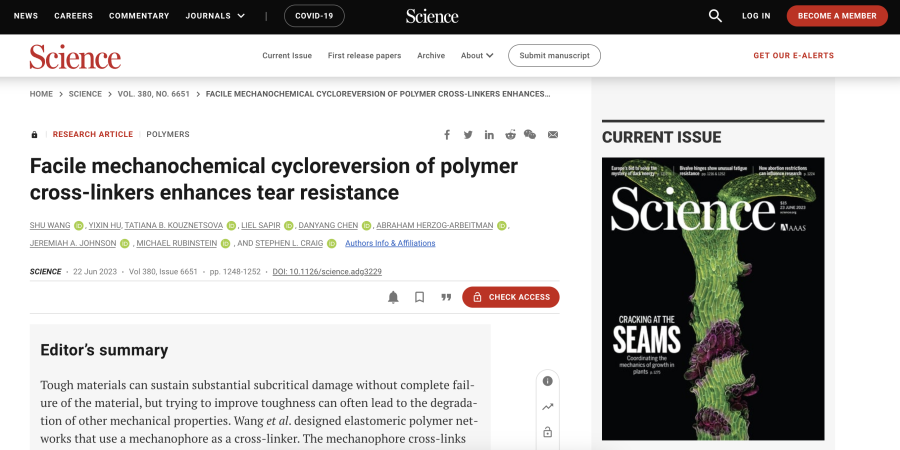Show article metrics trend icon
900x450 pixels.
(547, 407)
